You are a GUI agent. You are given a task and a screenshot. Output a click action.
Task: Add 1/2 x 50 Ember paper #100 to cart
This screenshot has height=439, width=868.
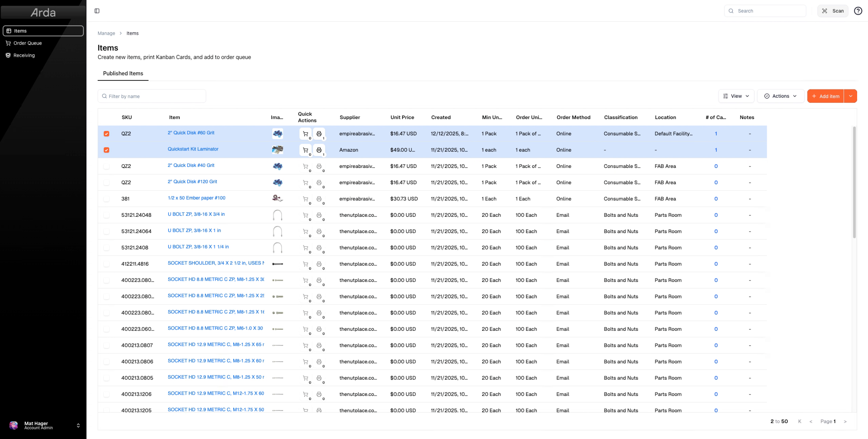coord(306,199)
